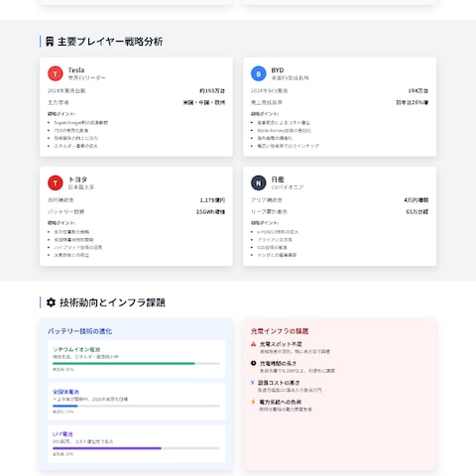The image size is (476, 476).
Task: Click the バッテリー技術の進化 panel title
Action: tap(79, 331)
